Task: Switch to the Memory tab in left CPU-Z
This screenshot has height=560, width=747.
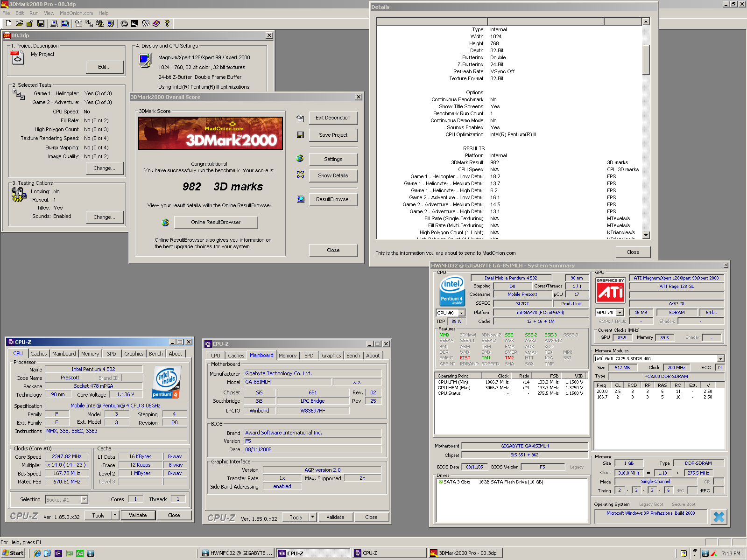Action: pos(90,354)
